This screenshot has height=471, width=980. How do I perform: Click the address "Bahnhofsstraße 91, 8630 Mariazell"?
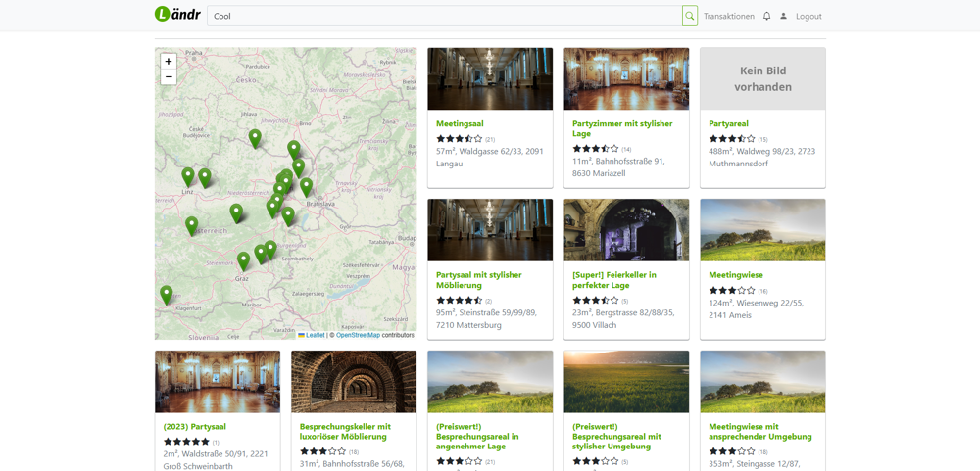[x=618, y=167]
